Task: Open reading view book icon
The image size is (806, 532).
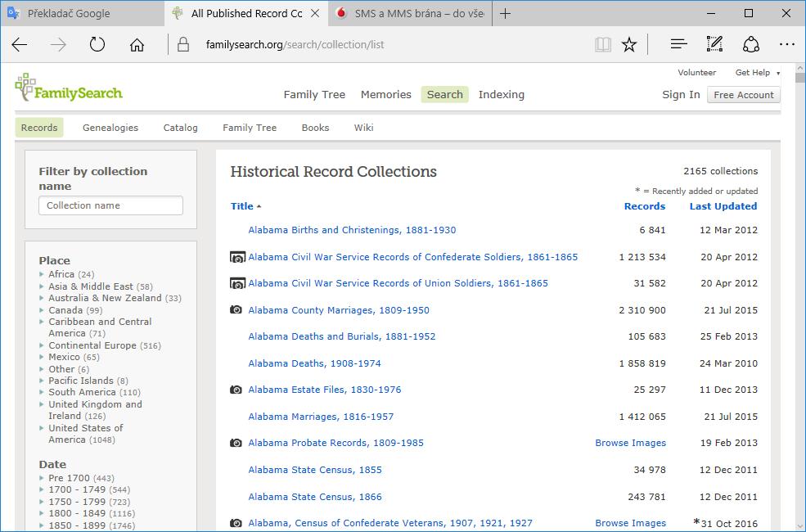Action: 602,45
